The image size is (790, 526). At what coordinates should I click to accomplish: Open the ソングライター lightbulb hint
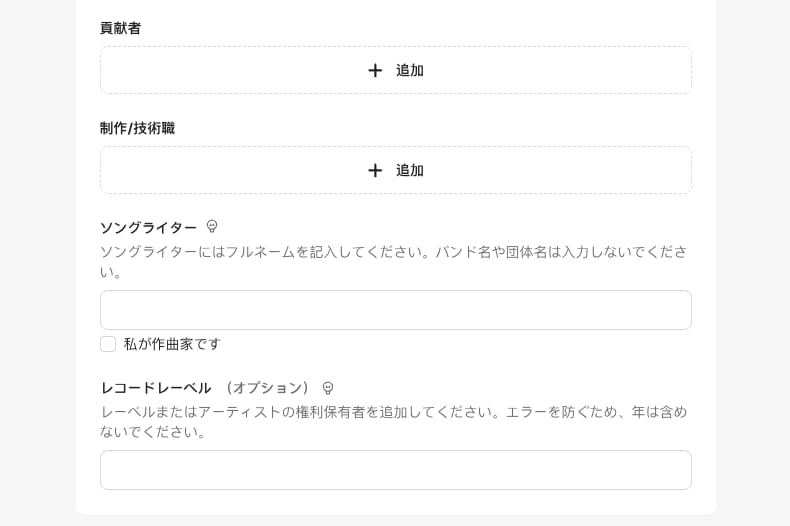point(212,227)
